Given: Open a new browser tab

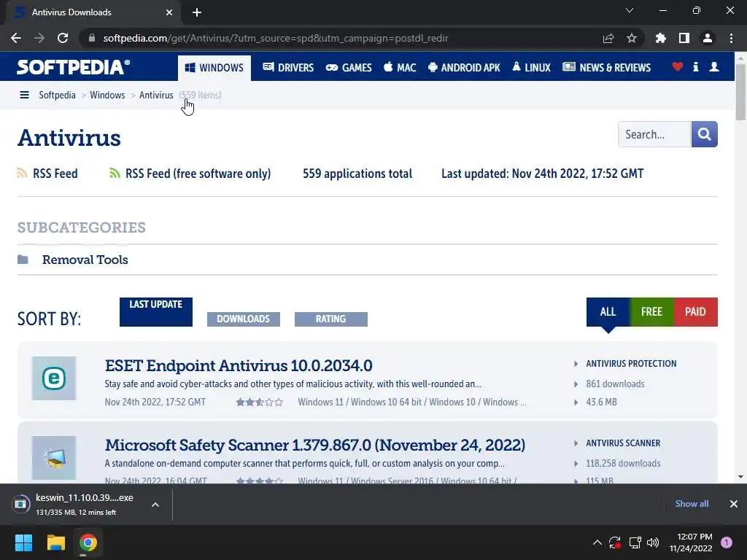Looking at the screenshot, I should point(197,12).
